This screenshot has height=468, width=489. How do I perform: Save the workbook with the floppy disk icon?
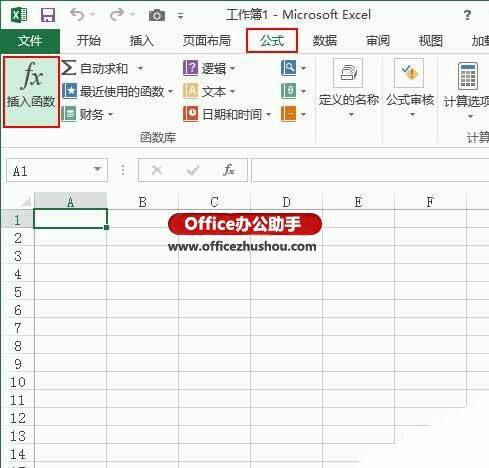(48, 15)
